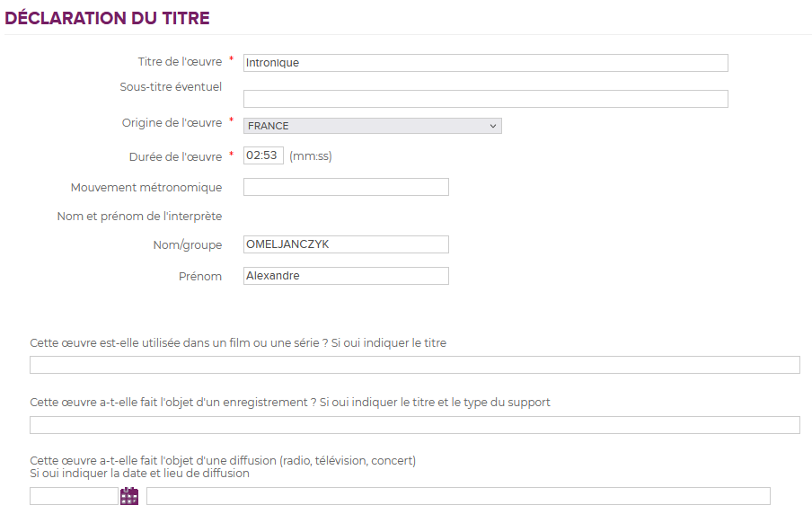Focus the Titre de l'œuvre field containing Intronique
This screenshot has width=812, height=523.
point(486,63)
